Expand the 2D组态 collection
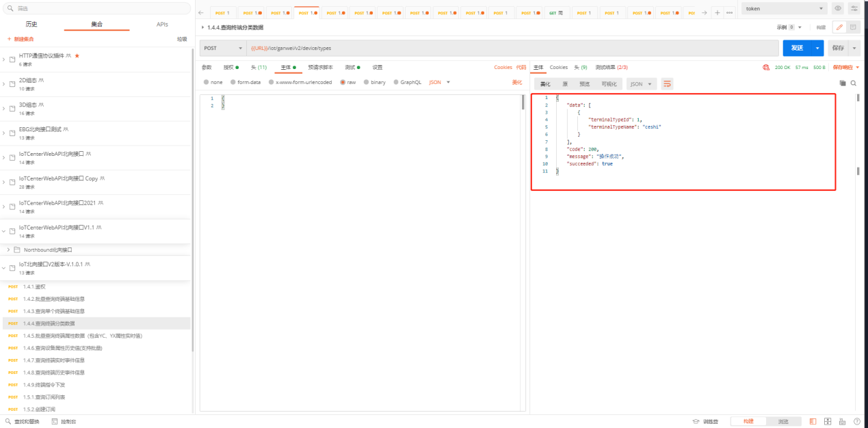The height and width of the screenshot is (428, 868). (4, 84)
